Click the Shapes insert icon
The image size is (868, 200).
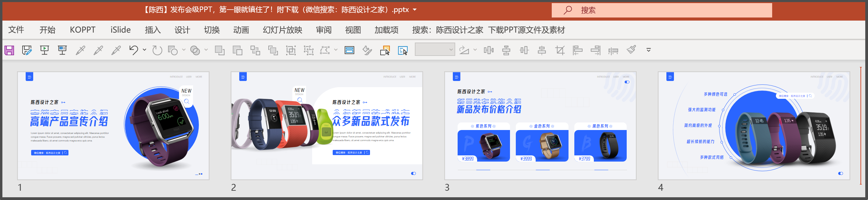click(x=173, y=50)
